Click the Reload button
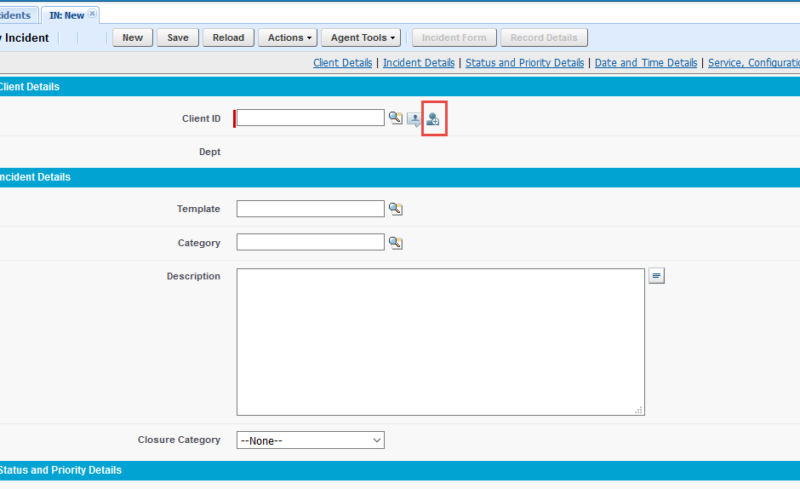800x489 pixels. [228, 38]
